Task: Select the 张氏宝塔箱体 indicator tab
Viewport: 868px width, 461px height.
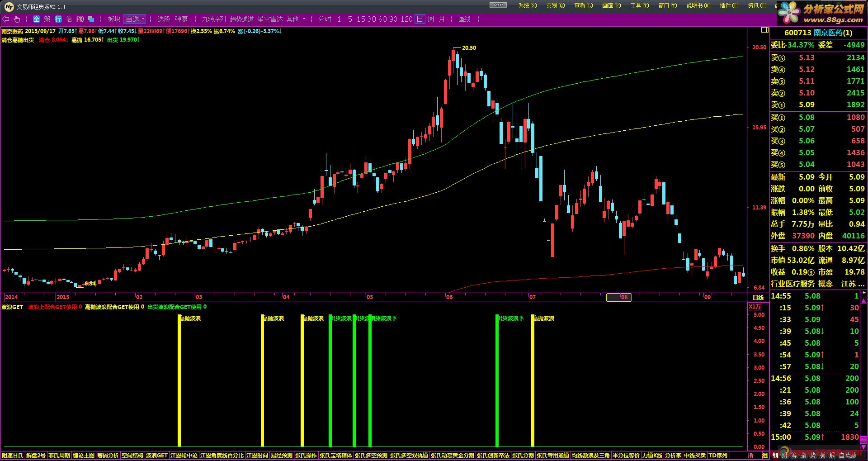Action: click(x=336, y=455)
